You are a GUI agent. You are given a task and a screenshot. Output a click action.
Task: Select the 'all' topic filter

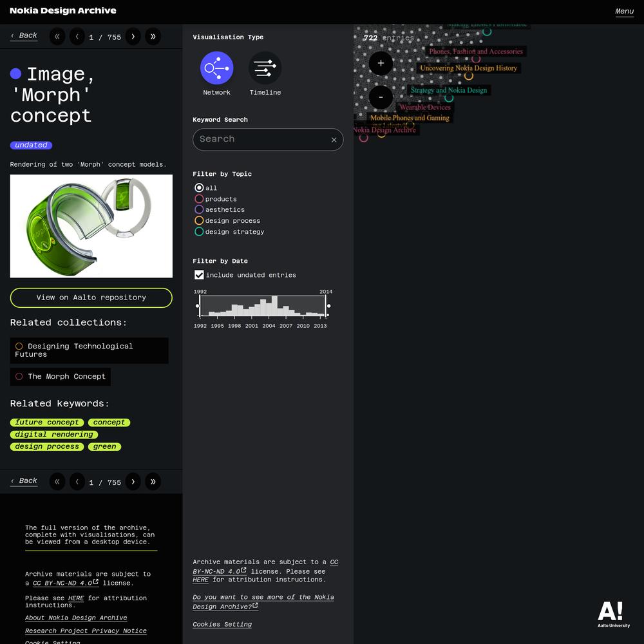coord(199,187)
